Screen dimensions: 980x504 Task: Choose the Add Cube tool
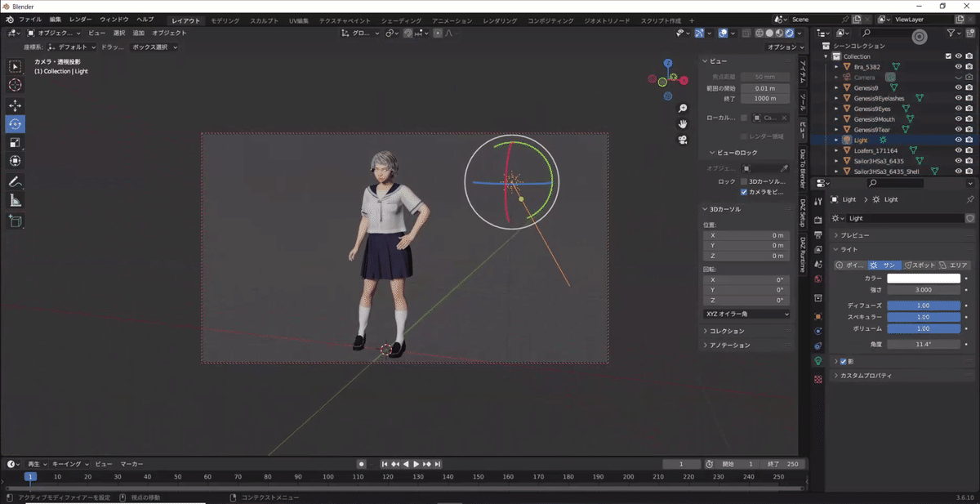tap(16, 221)
